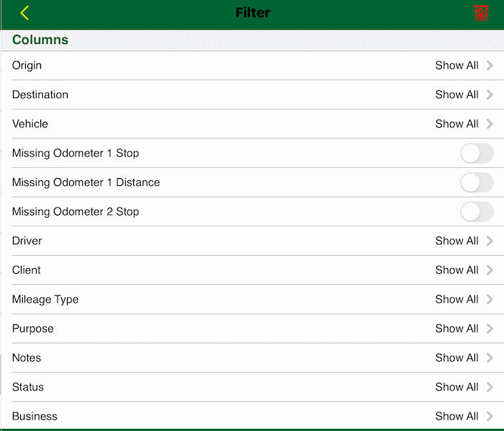Tap the Status row chevron arrow
The width and height of the screenshot is (504, 431).
[x=490, y=387]
